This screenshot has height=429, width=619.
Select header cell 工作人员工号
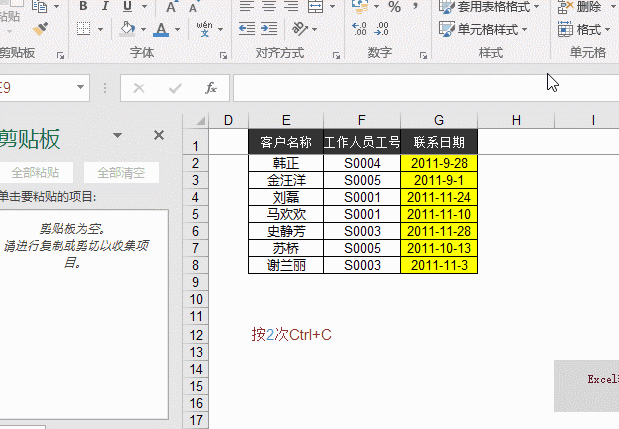pos(362,142)
